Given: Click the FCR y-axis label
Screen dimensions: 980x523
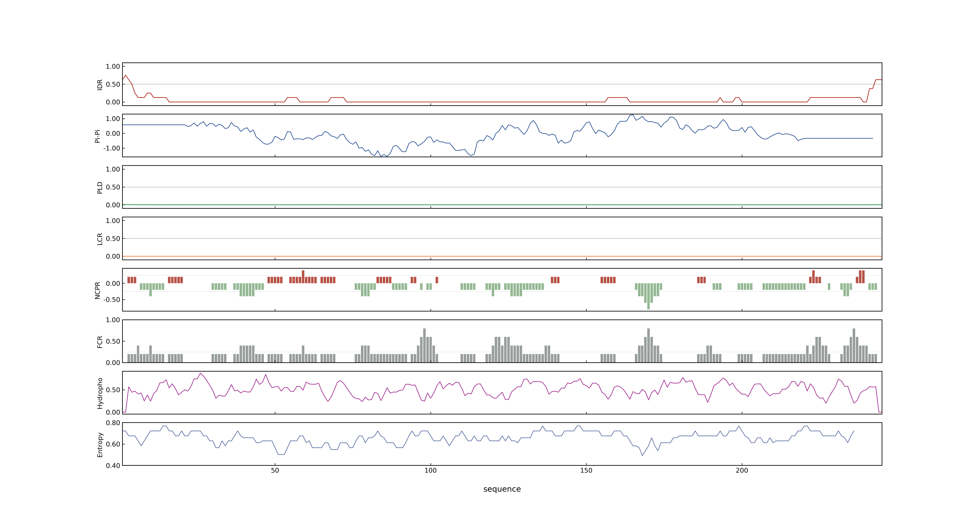Looking at the screenshot, I should click(x=100, y=341).
